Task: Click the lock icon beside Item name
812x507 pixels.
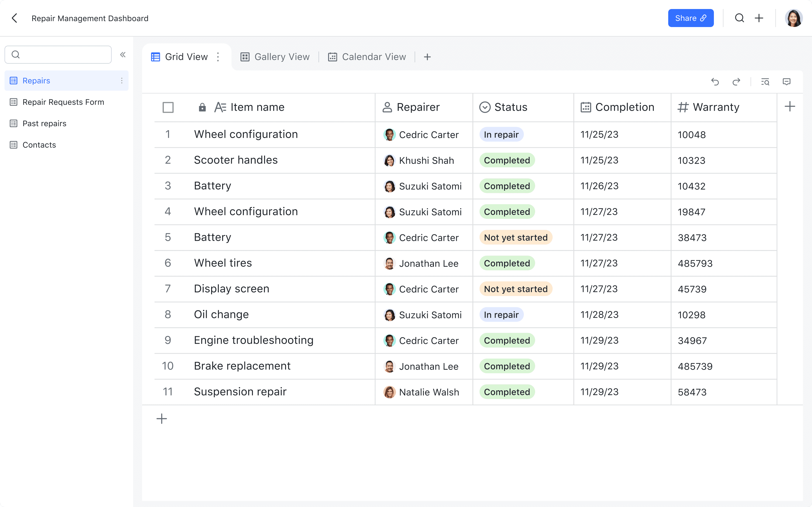Action: (202, 107)
